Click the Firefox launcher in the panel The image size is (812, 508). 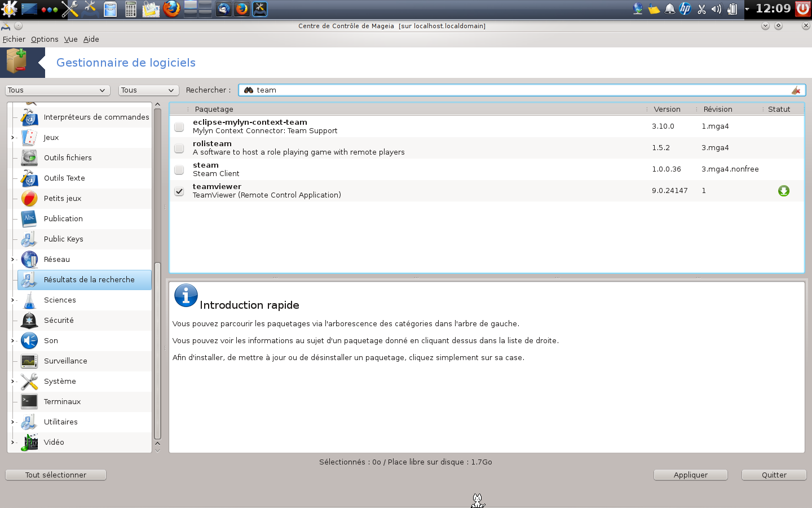tap(171, 9)
